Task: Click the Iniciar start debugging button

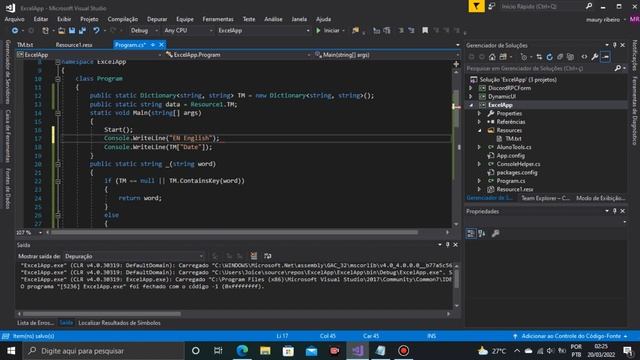Action: (330, 31)
